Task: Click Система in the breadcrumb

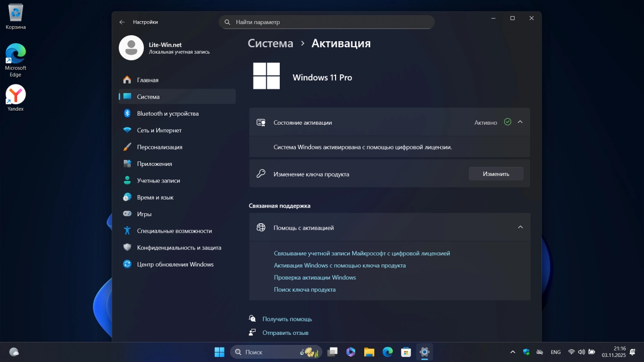Action: pyautogui.click(x=270, y=43)
